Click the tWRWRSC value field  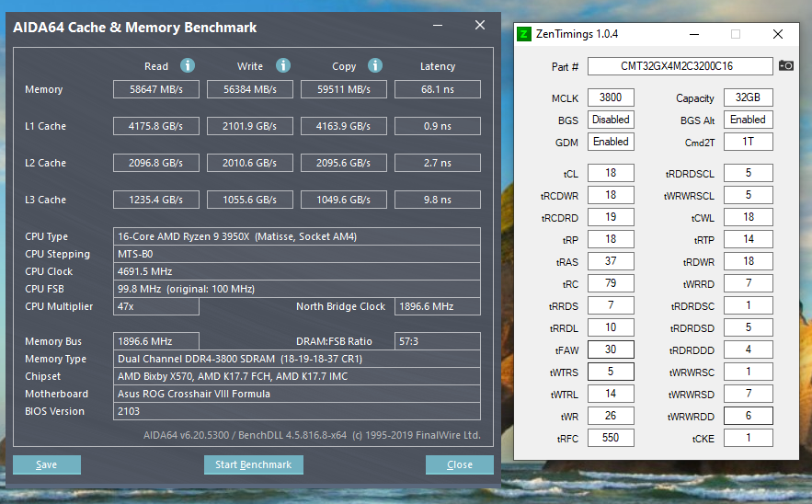click(x=748, y=372)
